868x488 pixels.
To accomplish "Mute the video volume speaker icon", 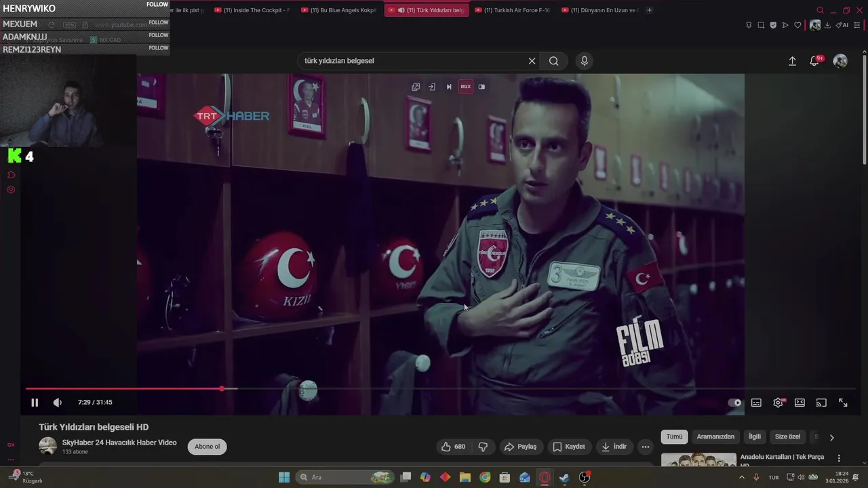I will [58, 403].
